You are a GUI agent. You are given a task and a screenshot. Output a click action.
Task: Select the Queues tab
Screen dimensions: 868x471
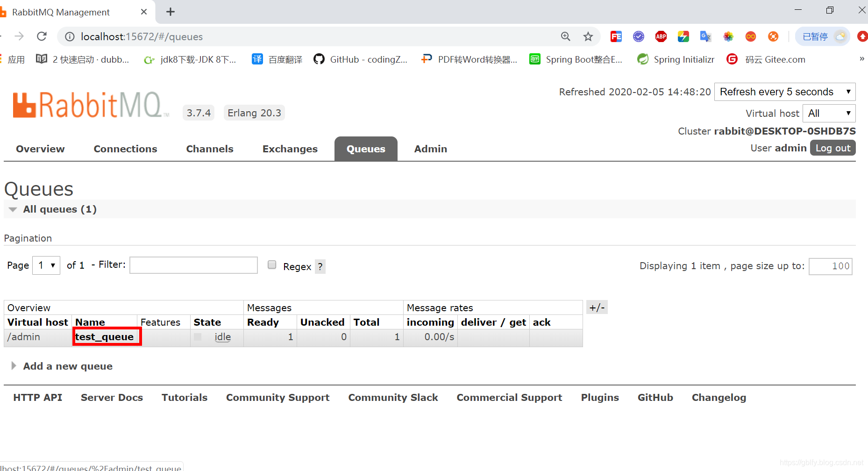pos(366,149)
